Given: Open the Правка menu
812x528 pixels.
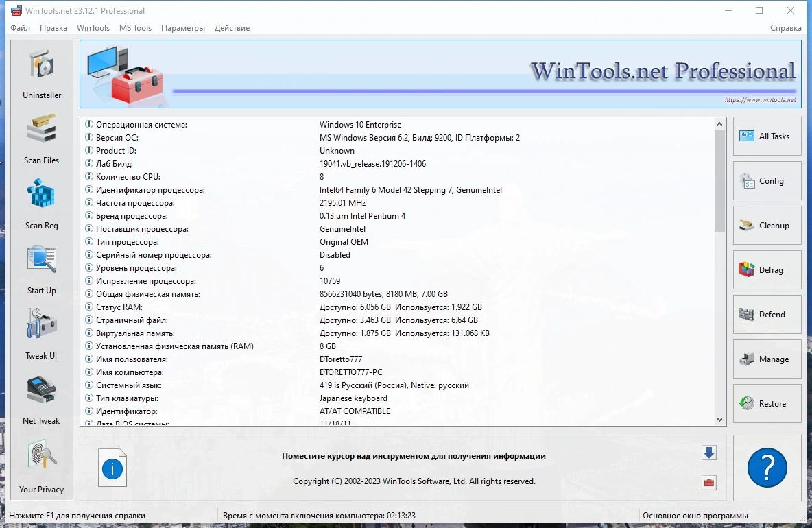Looking at the screenshot, I should pyautogui.click(x=53, y=28).
